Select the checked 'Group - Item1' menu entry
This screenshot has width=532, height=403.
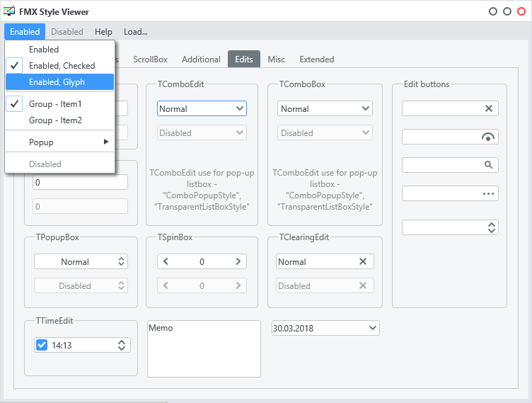pyautogui.click(x=59, y=104)
